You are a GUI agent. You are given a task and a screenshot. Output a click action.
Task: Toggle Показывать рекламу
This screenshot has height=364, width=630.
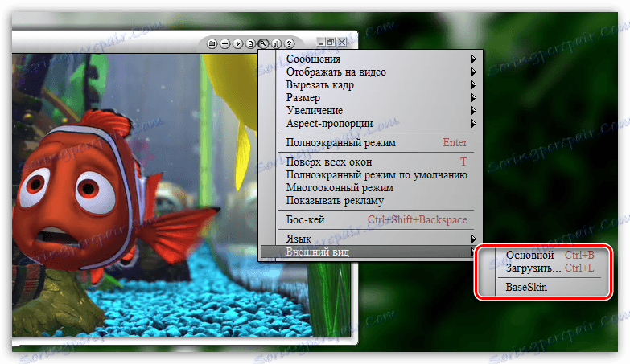pos(370,200)
